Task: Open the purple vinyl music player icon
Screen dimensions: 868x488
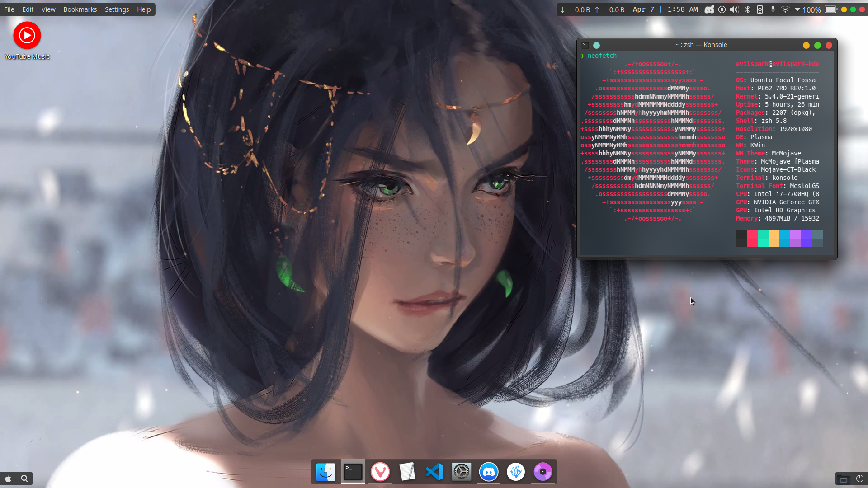Action: 543,472
